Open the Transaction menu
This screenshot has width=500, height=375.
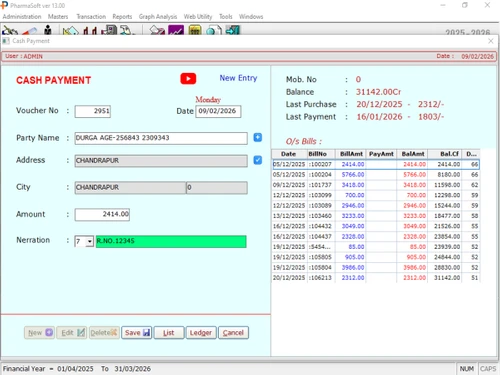[x=91, y=17]
